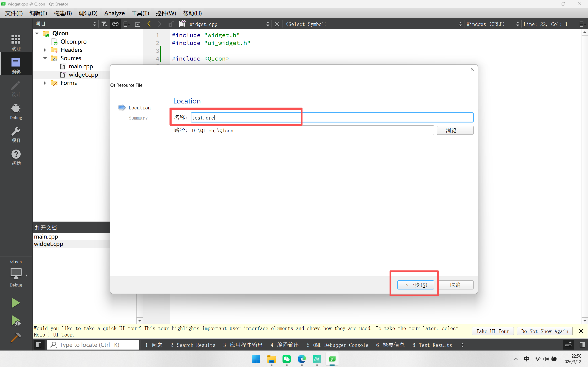Toggle the left sidebar visibility
The height and width of the screenshot is (367, 588).
coord(39,345)
